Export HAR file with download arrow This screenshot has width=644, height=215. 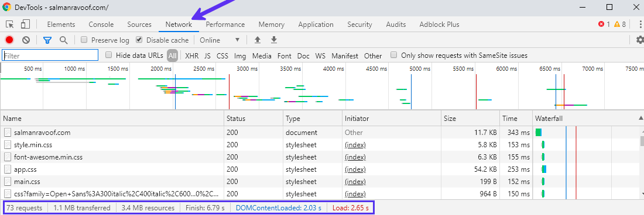[x=274, y=40]
